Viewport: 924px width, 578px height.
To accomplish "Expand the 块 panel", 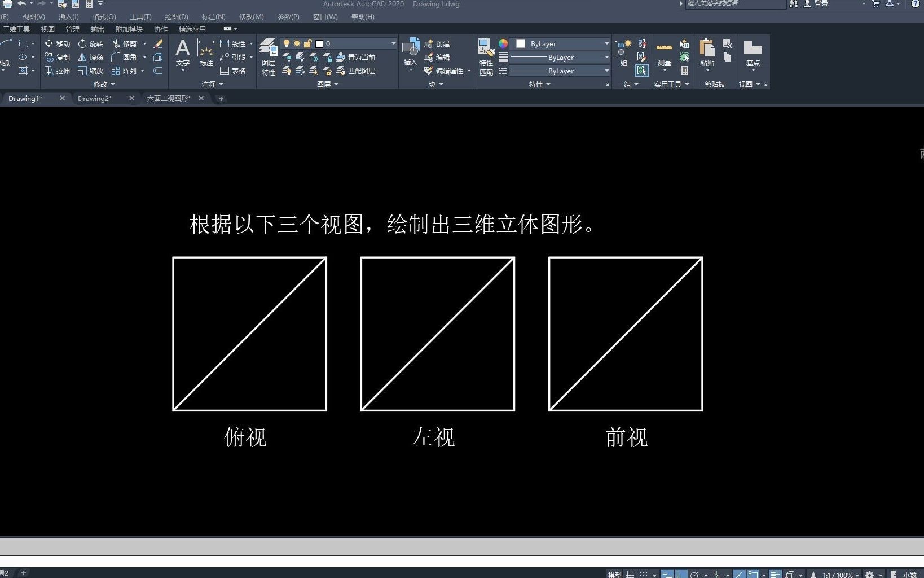I will point(436,84).
